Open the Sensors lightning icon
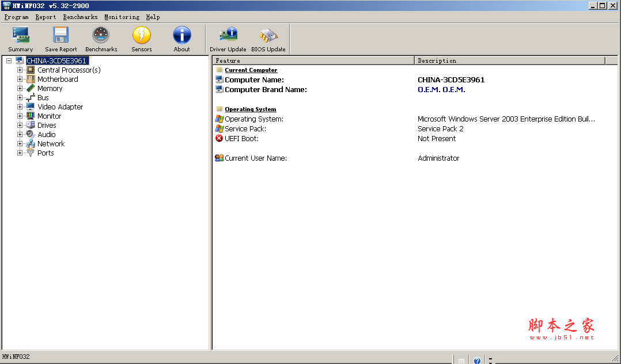This screenshot has width=621, height=364. (x=141, y=35)
